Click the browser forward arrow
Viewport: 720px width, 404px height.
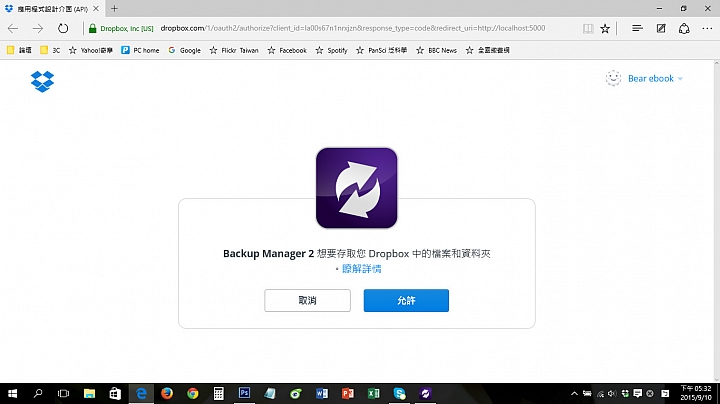click(38, 28)
